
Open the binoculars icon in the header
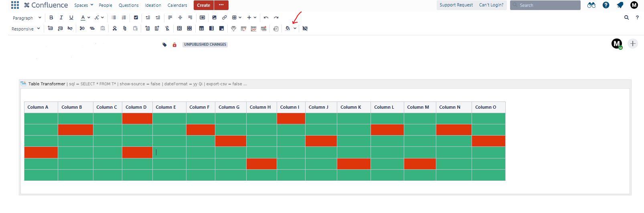click(x=591, y=5)
